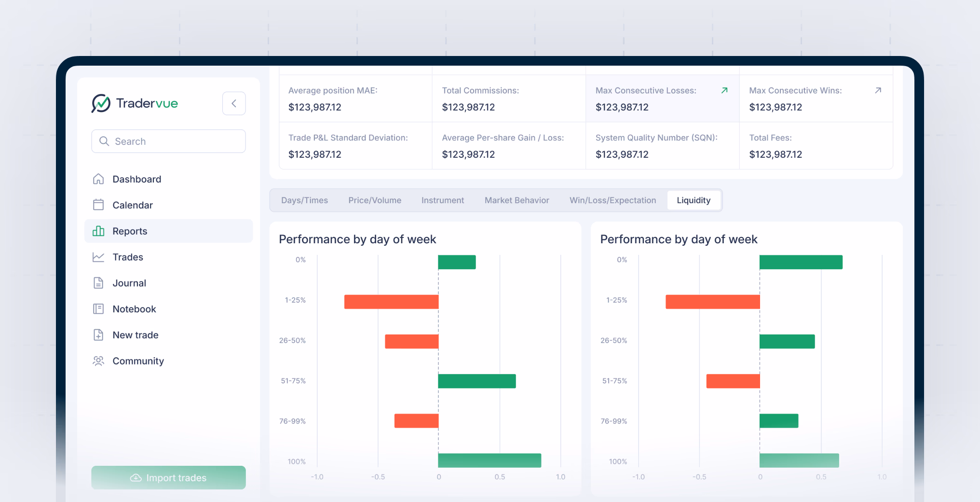
Task: Click the Tradervue logo
Action: pos(134,103)
